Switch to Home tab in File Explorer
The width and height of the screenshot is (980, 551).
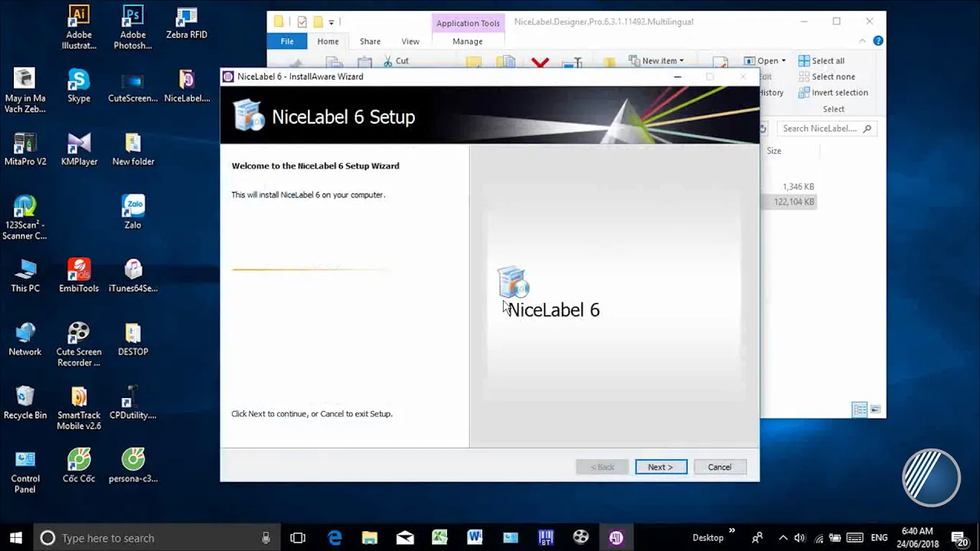coord(328,41)
